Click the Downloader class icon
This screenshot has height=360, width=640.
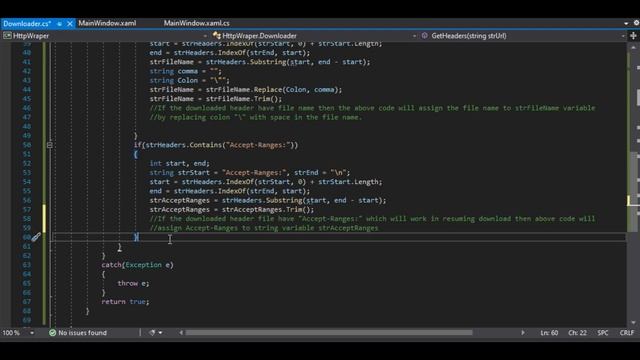pyautogui.click(x=217, y=36)
